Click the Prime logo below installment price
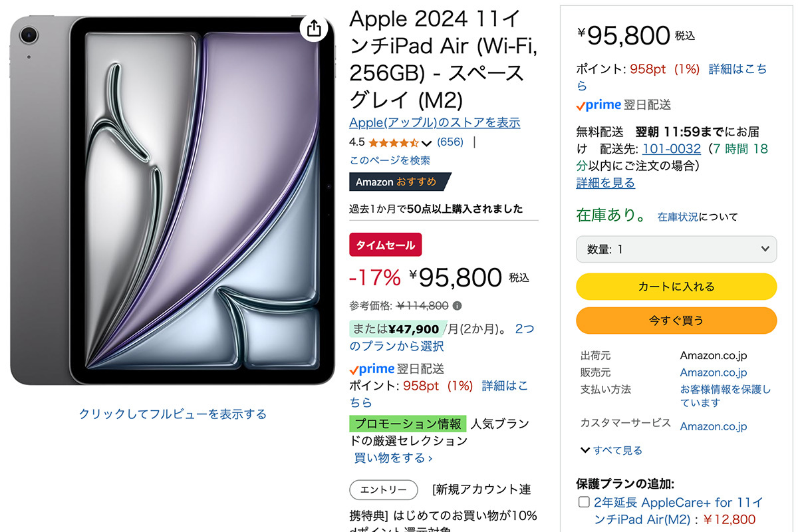Image resolution: width=798 pixels, height=532 pixels. (x=372, y=369)
